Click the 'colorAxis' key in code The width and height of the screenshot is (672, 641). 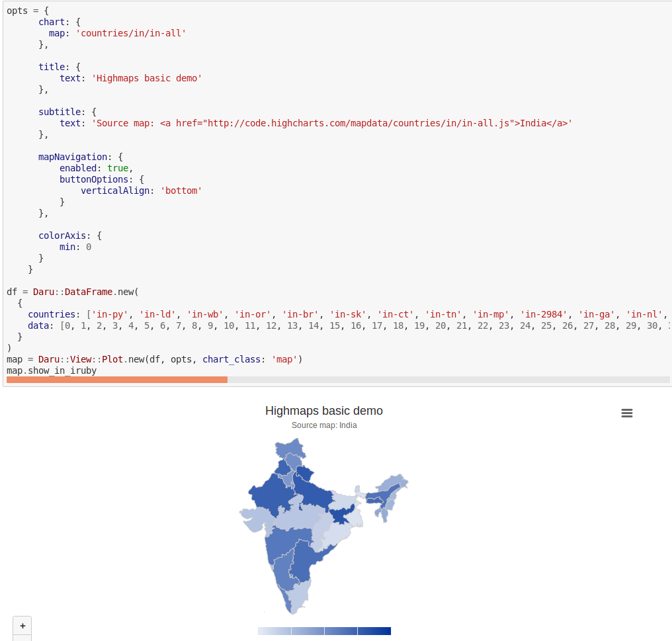pos(62,235)
